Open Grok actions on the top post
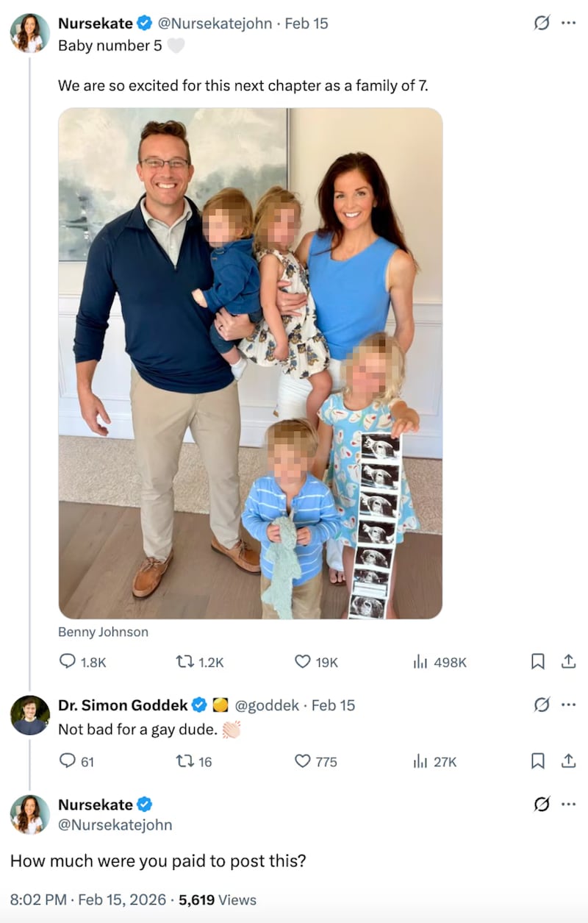The width and height of the screenshot is (588, 923). pos(542,23)
